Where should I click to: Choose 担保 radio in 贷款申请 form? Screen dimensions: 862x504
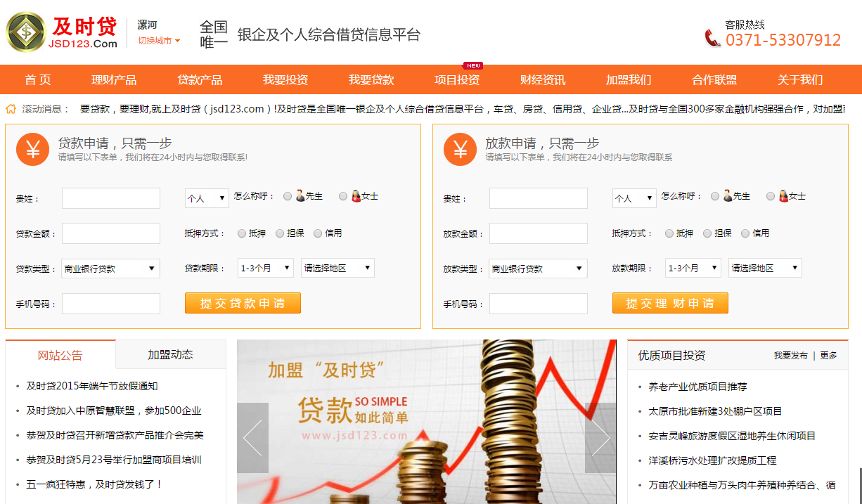(280, 233)
